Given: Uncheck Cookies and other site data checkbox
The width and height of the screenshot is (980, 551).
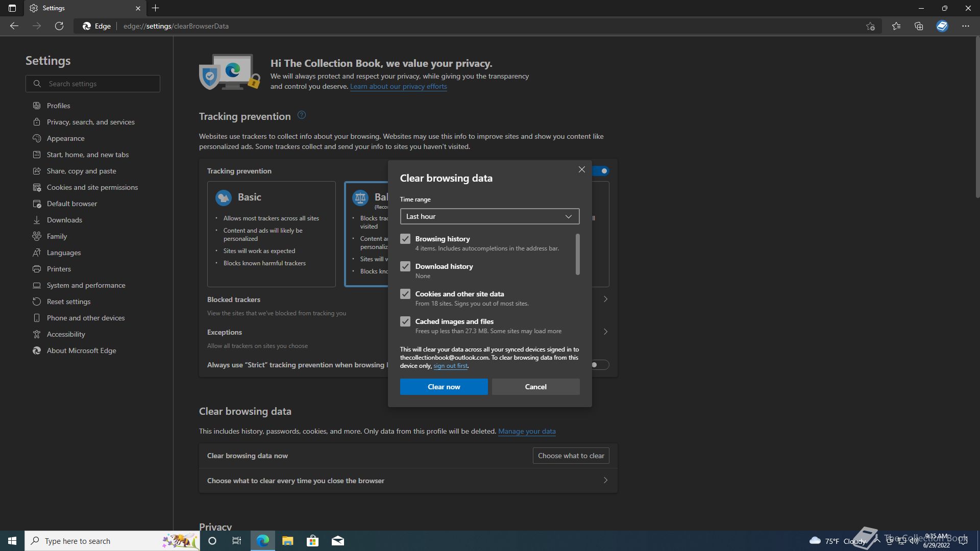Looking at the screenshot, I should 405,294.
